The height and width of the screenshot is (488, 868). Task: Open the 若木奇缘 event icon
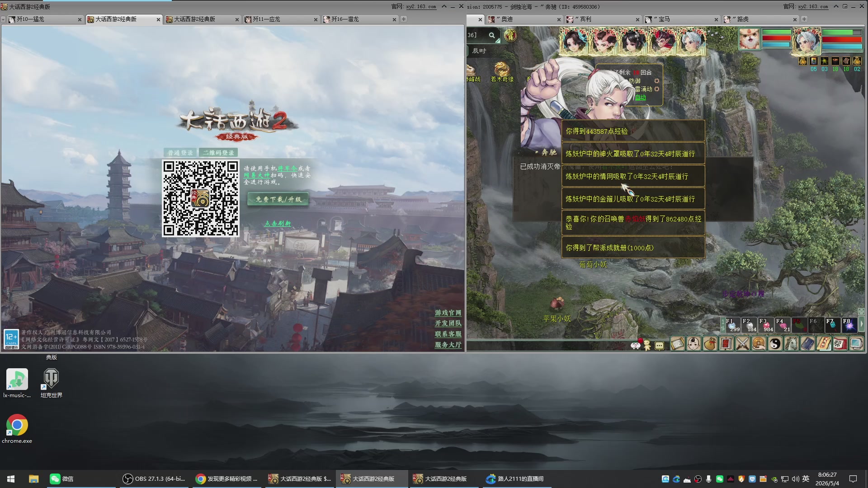[502, 72]
